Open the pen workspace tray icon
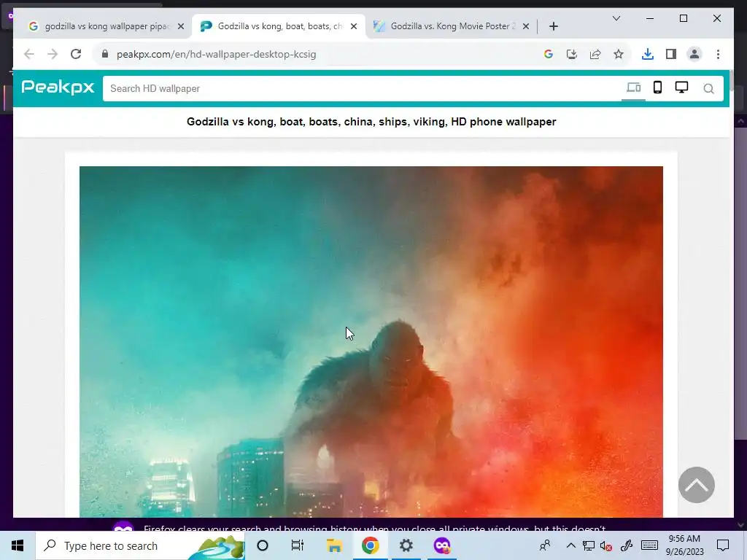This screenshot has height=560, width=747. tap(627, 545)
